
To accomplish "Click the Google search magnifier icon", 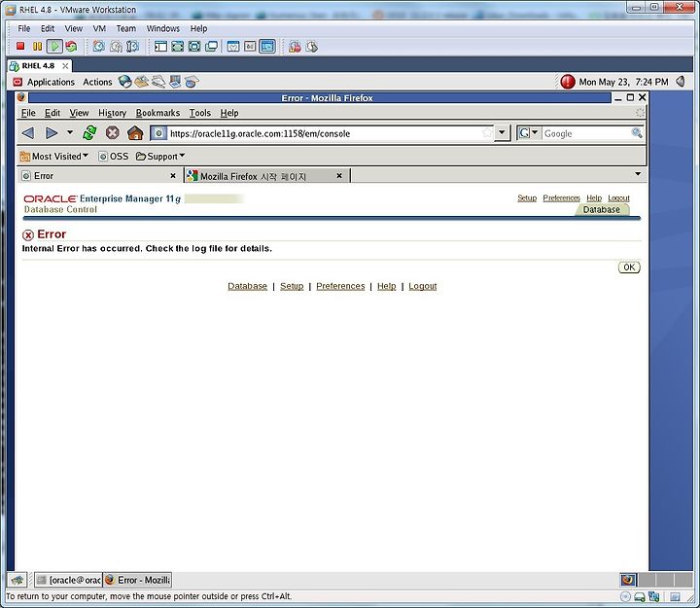I will (637, 133).
